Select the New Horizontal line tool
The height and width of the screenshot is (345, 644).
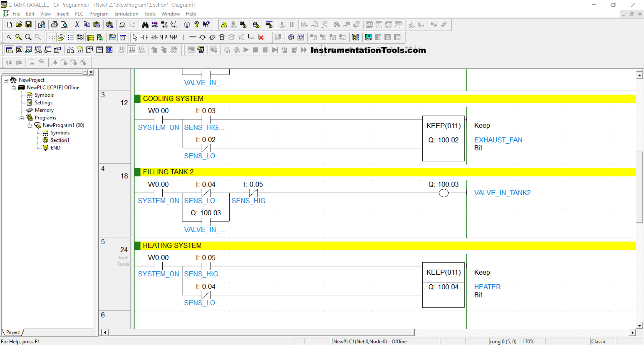coord(193,37)
